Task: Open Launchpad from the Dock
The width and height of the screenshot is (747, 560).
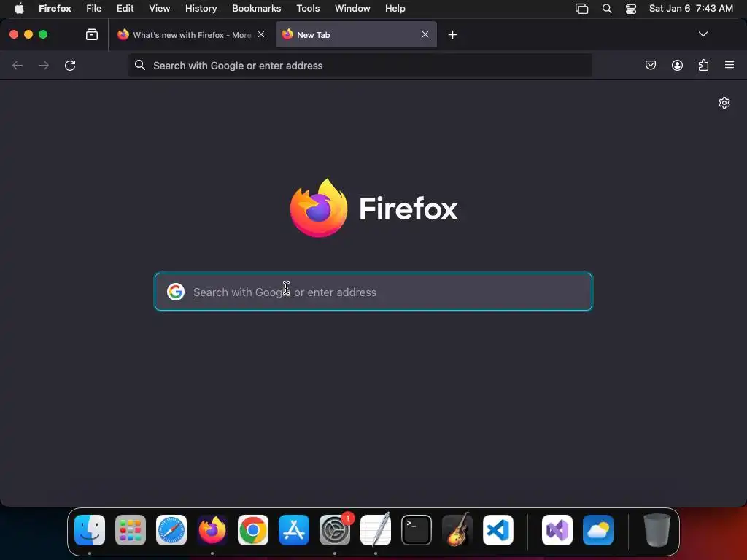Action: click(131, 530)
